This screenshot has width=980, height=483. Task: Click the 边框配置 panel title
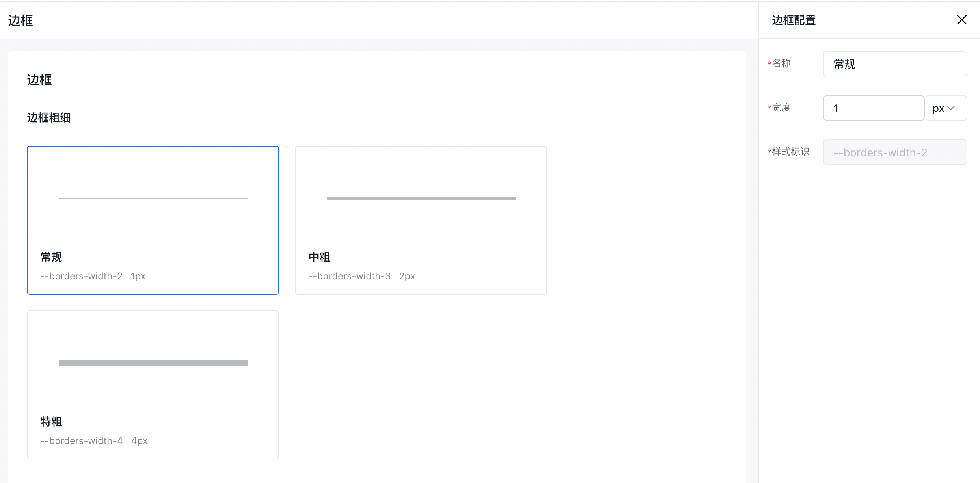click(x=794, y=20)
